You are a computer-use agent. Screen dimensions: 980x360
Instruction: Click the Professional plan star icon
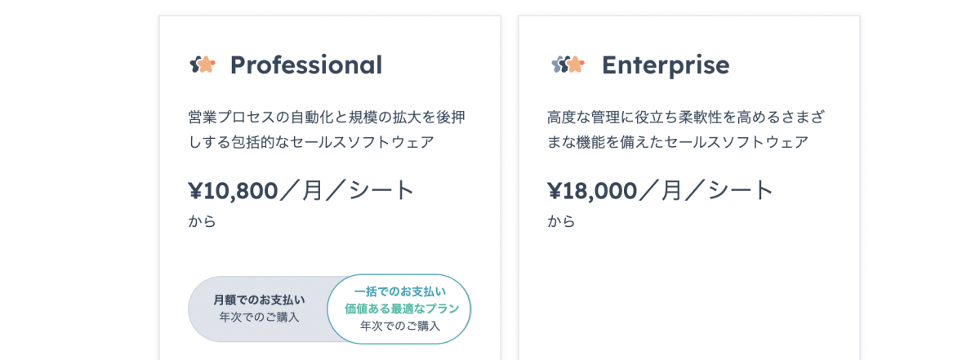pyautogui.click(x=203, y=64)
